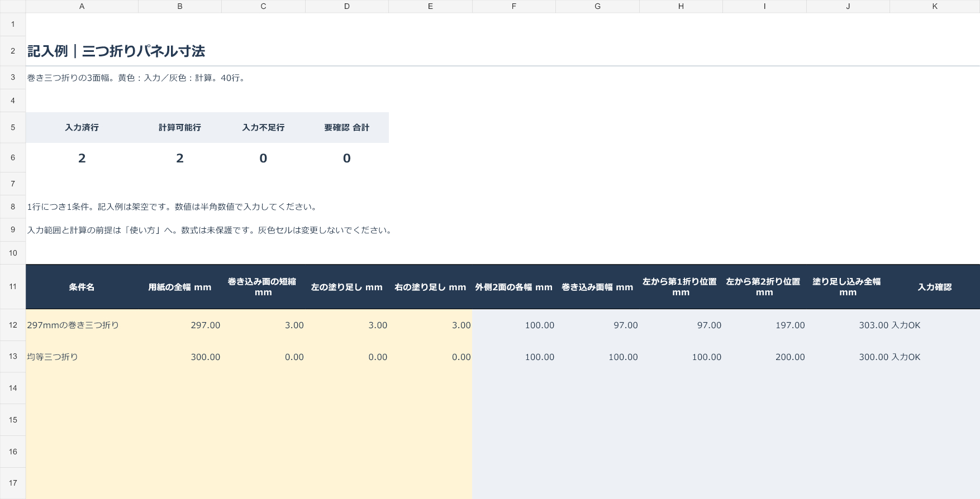Click the note 1行につき1条件 line
The width and height of the screenshot is (980, 499).
pos(174,207)
